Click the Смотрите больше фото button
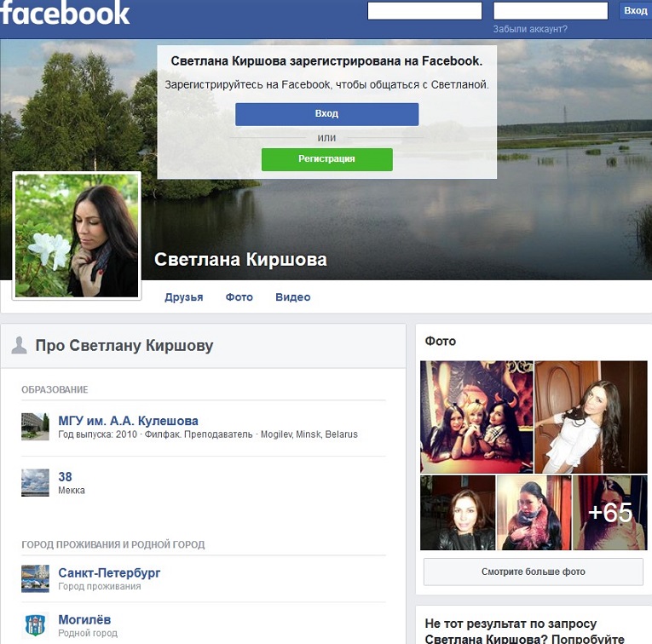This screenshot has width=652, height=644. coord(534,572)
